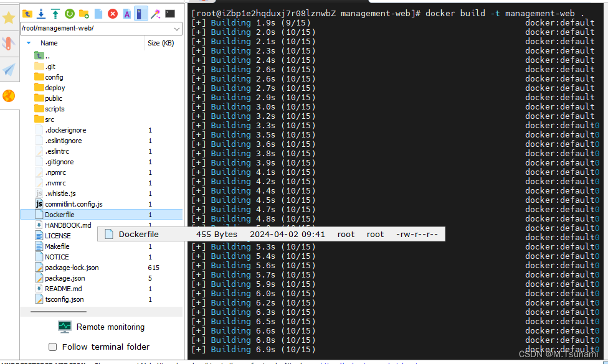
Task: Collapse the Name column sort arrow
Action: click(28, 43)
